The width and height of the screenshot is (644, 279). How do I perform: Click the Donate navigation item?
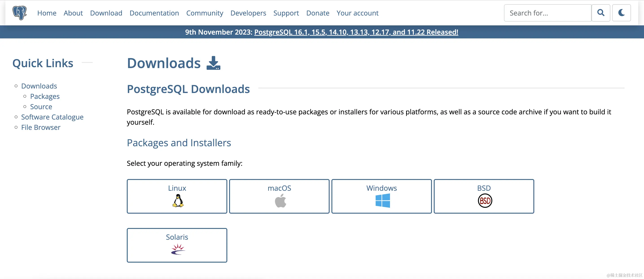click(x=318, y=13)
